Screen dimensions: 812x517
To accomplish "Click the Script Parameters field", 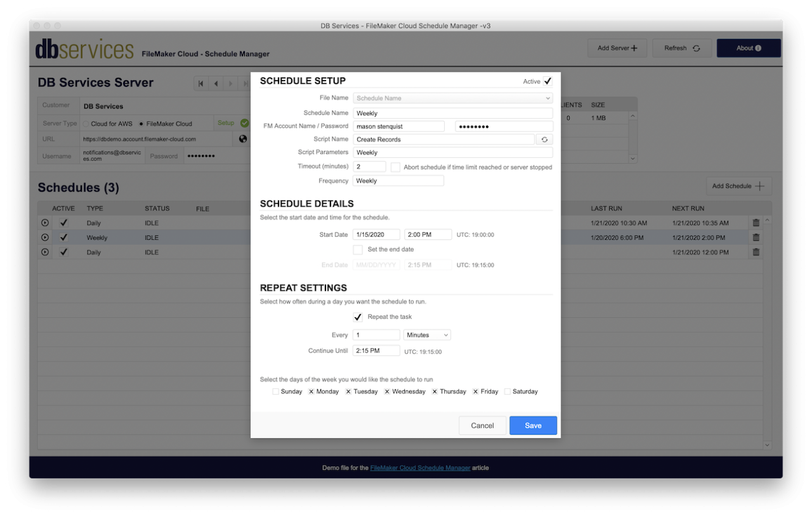I will 453,153.
